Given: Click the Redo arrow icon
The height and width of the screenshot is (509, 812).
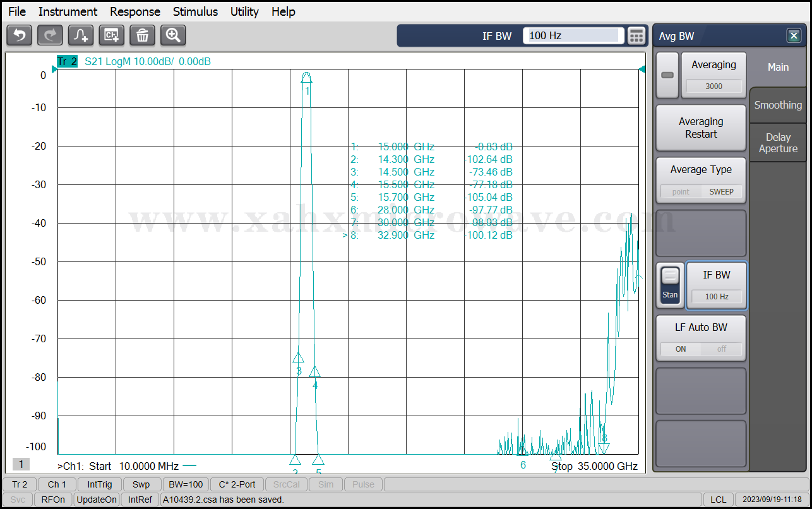Looking at the screenshot, I should pos(50,35).
